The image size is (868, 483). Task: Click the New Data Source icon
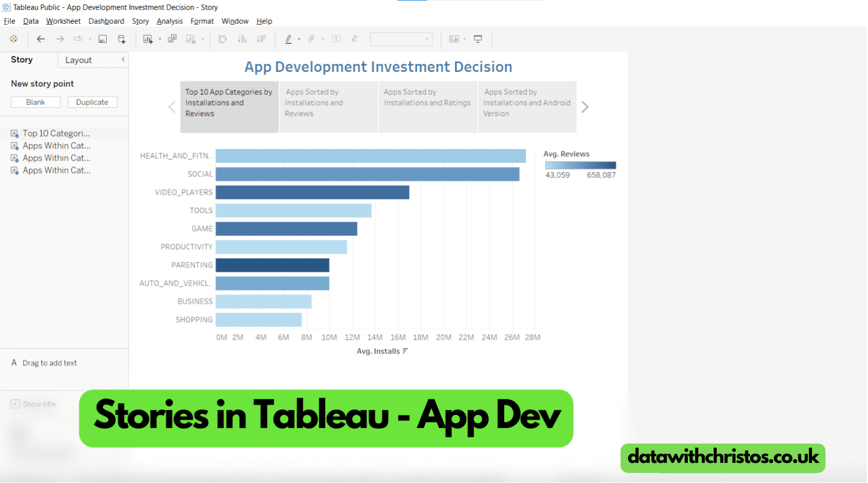coord(122,39)
